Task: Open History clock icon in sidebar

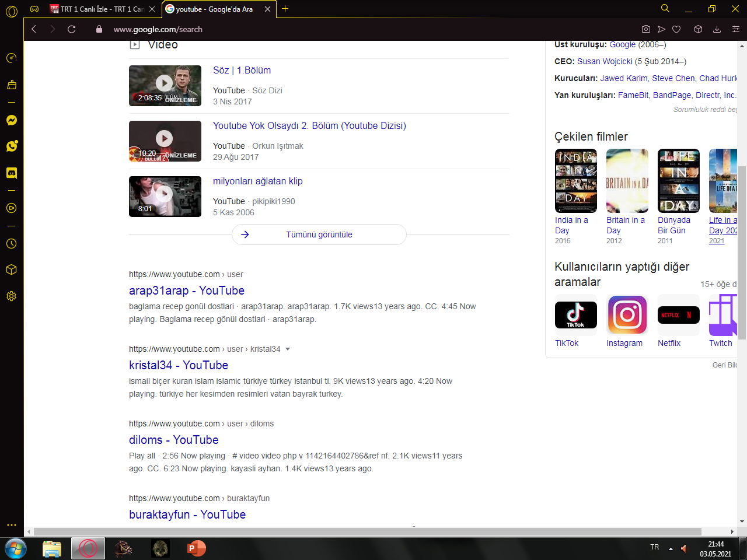Action: (12, 243)
